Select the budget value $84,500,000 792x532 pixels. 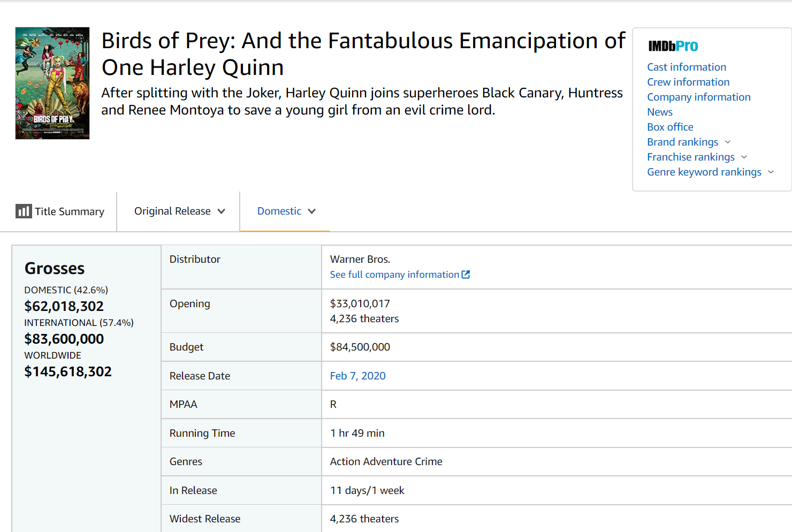point(360,347)
